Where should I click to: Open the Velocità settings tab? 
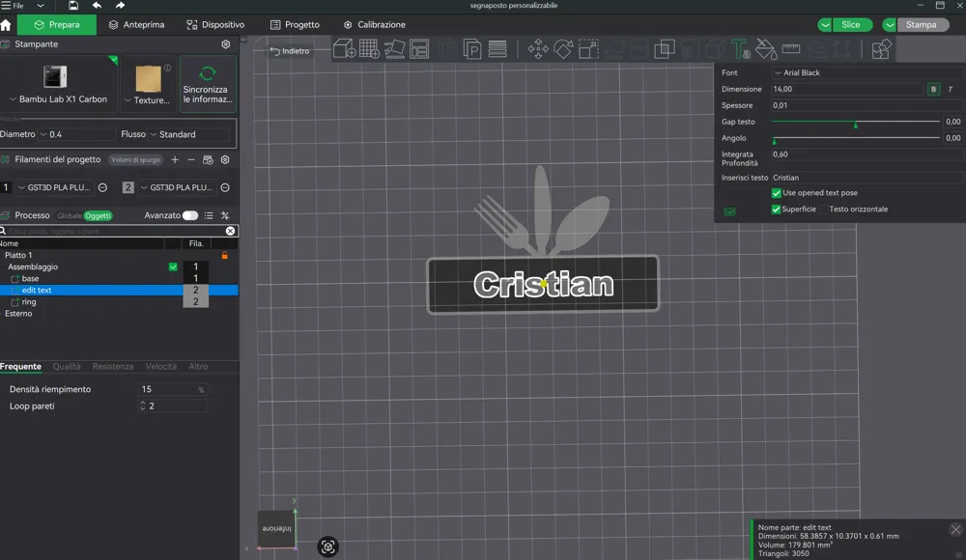coord(160,367)
